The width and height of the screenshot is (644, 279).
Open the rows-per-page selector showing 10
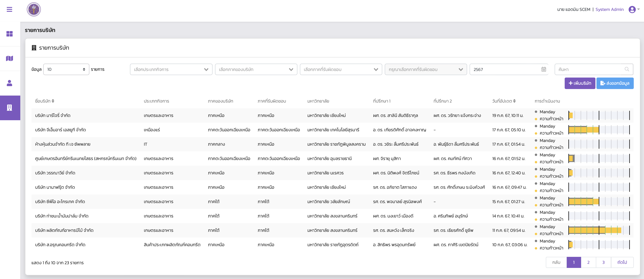point(66,69)
